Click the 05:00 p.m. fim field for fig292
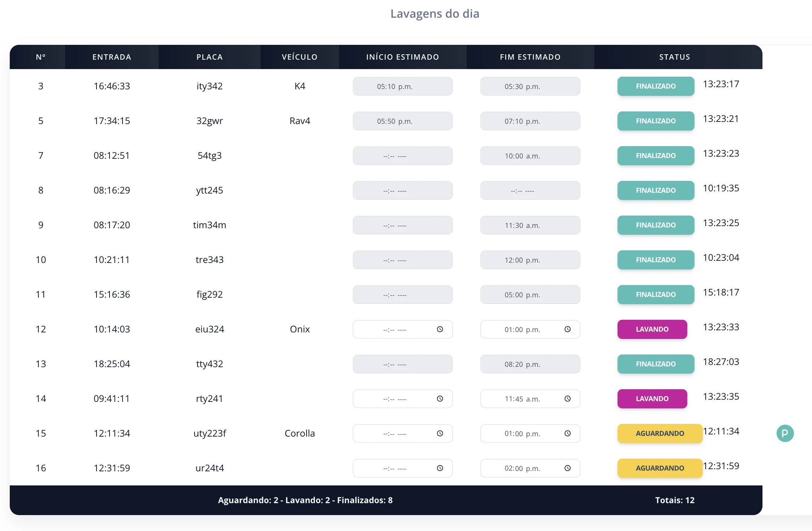812x531 pixels. click(530, 294)
